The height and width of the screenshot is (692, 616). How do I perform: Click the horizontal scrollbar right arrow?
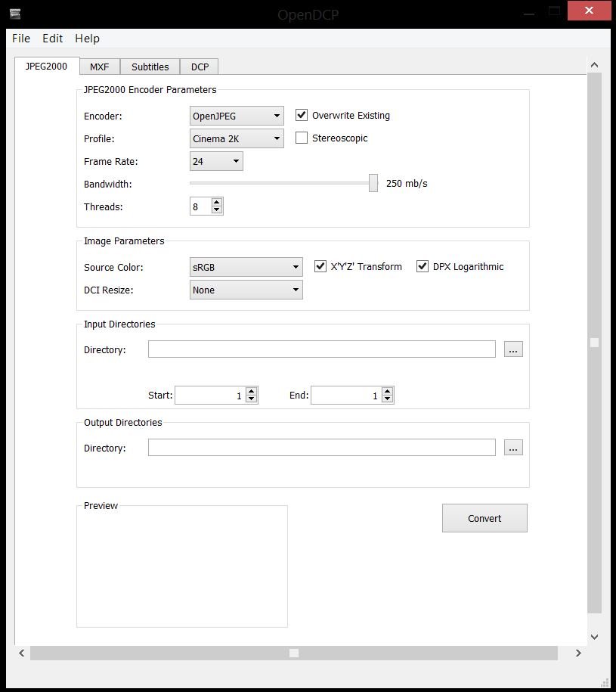point(578,653)
